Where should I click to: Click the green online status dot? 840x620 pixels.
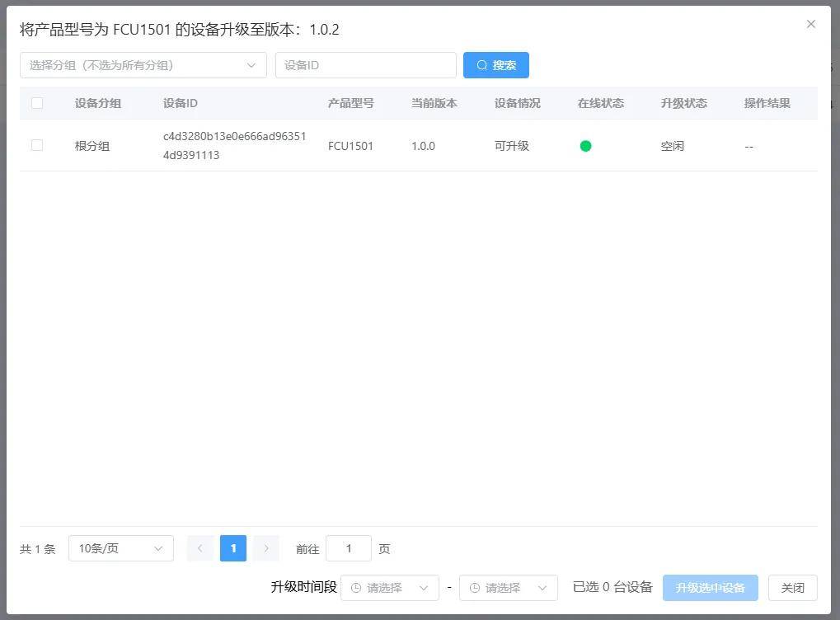tap(585, 146)
